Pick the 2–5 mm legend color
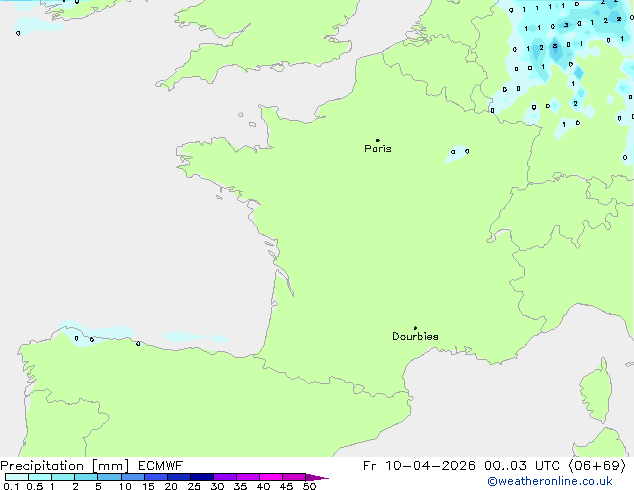 click(86, 477)
